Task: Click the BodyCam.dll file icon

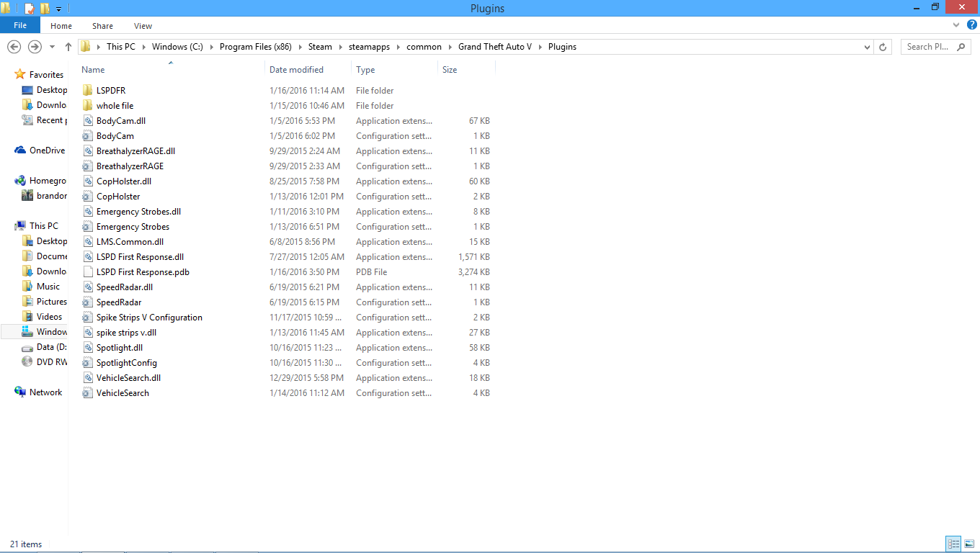Action: [88, 121]
